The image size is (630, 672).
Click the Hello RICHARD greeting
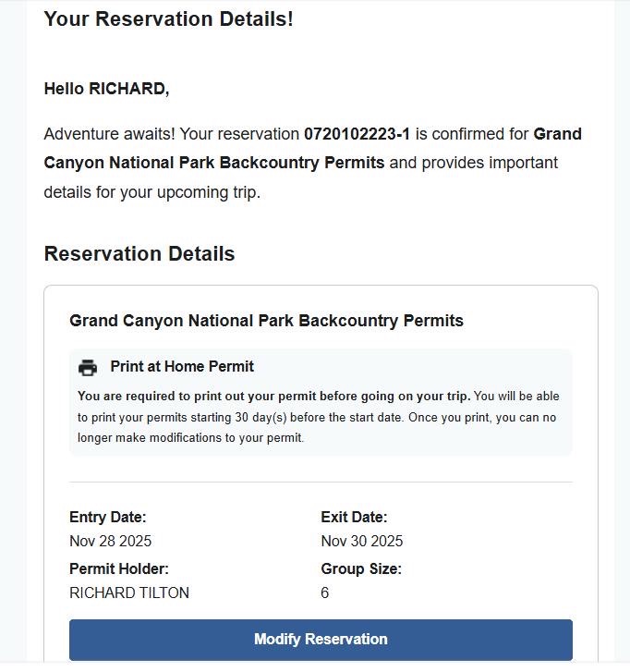[106, 89]
